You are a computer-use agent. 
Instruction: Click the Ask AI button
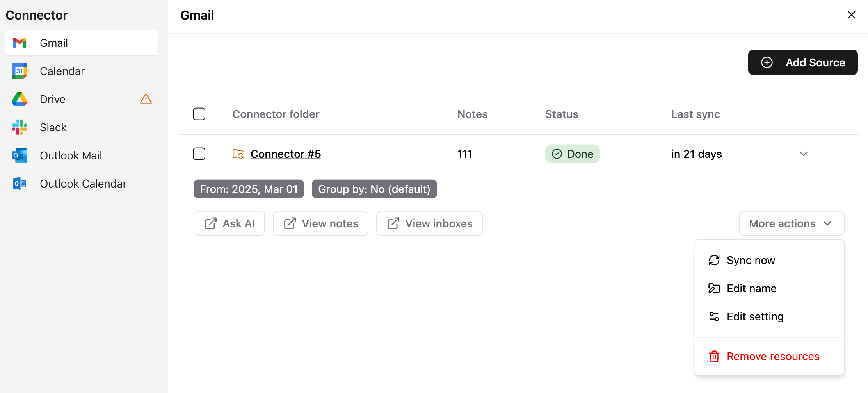click(x=229, y=223)
